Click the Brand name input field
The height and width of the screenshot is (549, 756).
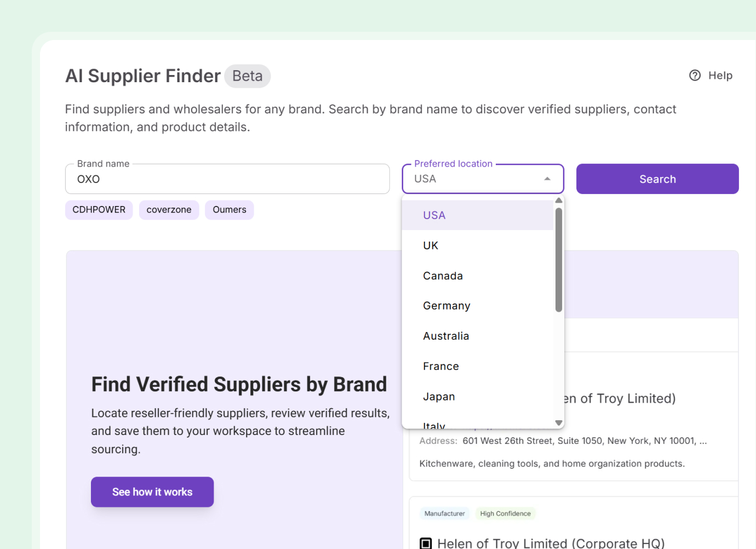coord(227,179)
